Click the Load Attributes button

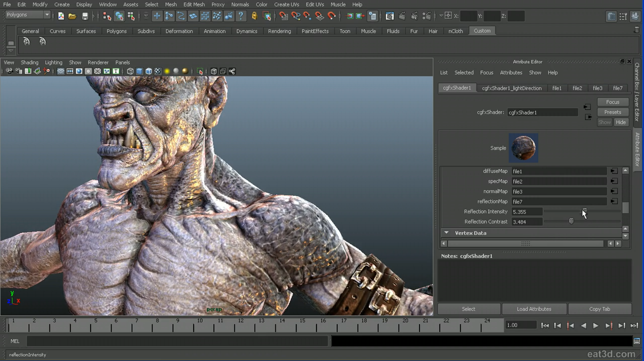point(534,309)
